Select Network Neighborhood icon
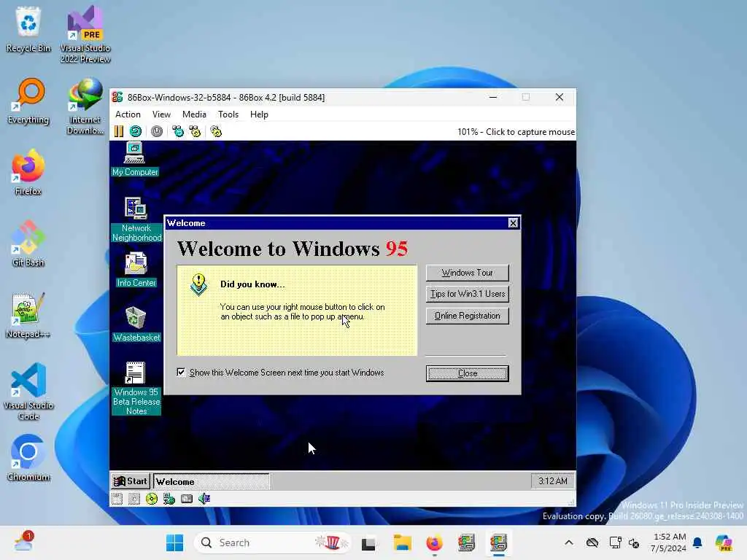 click(136, 219)
